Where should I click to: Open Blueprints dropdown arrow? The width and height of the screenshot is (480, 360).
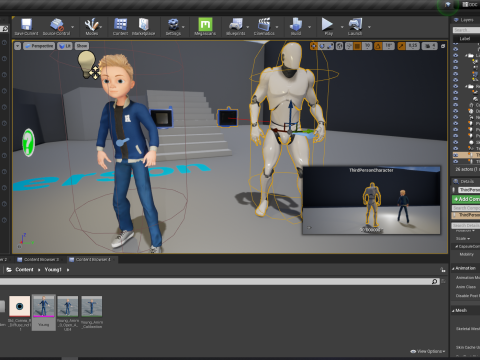(x=247, y=27)
